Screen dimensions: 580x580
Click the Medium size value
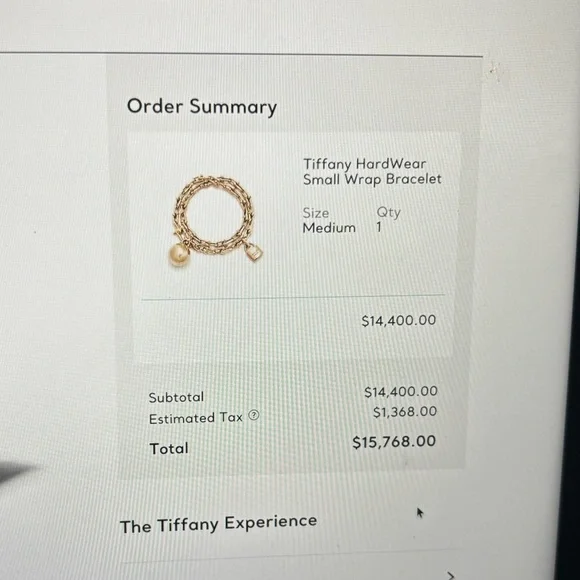click(x=329, y=228)
